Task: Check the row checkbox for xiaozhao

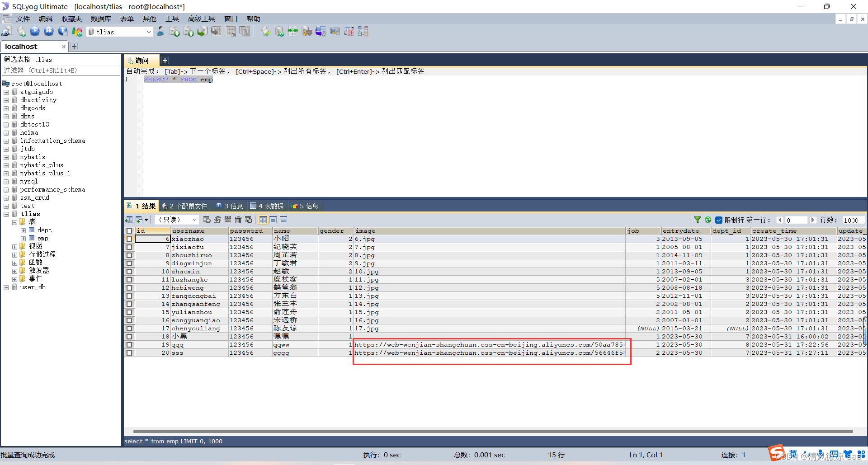Action: click(x=129, y=239)
